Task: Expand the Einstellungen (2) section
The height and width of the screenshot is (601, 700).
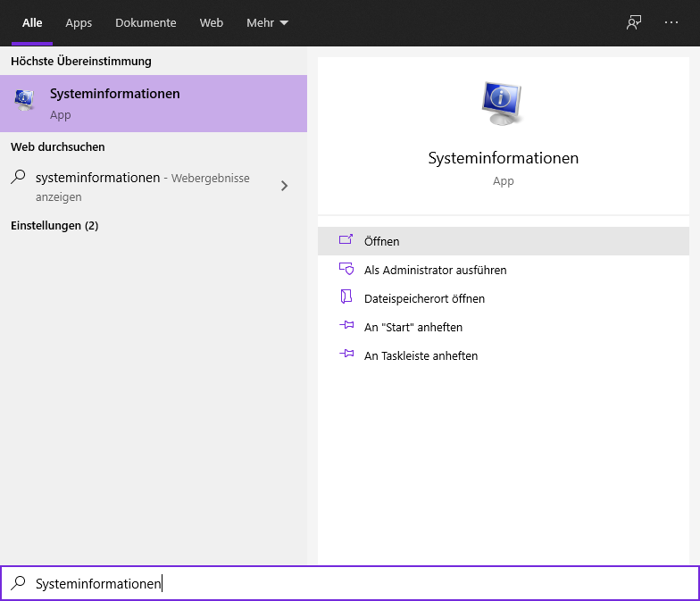Action: coord(54,225)
